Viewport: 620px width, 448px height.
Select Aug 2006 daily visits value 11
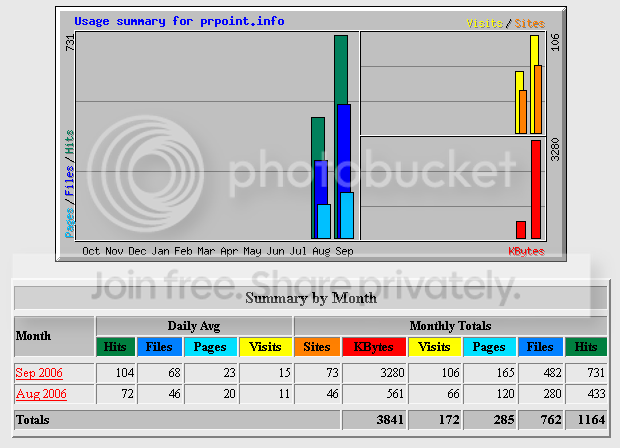click(x=284, y=394)
